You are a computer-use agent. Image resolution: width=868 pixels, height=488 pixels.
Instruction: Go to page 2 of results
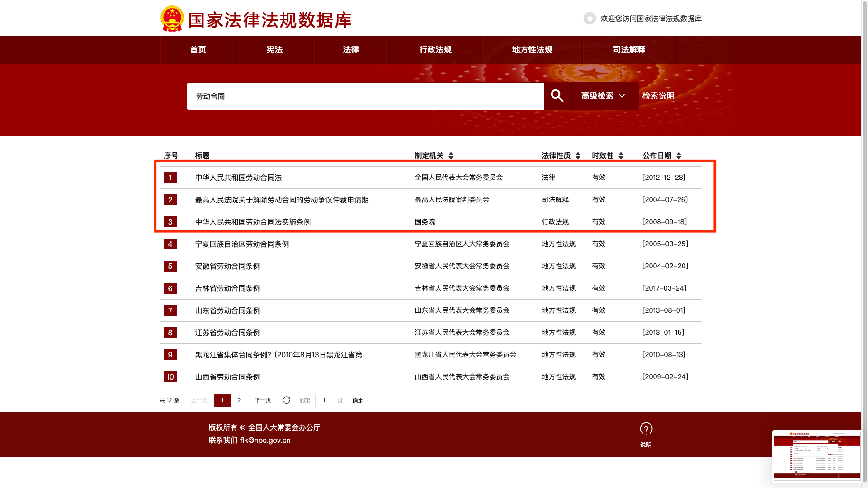coord(239,400)
